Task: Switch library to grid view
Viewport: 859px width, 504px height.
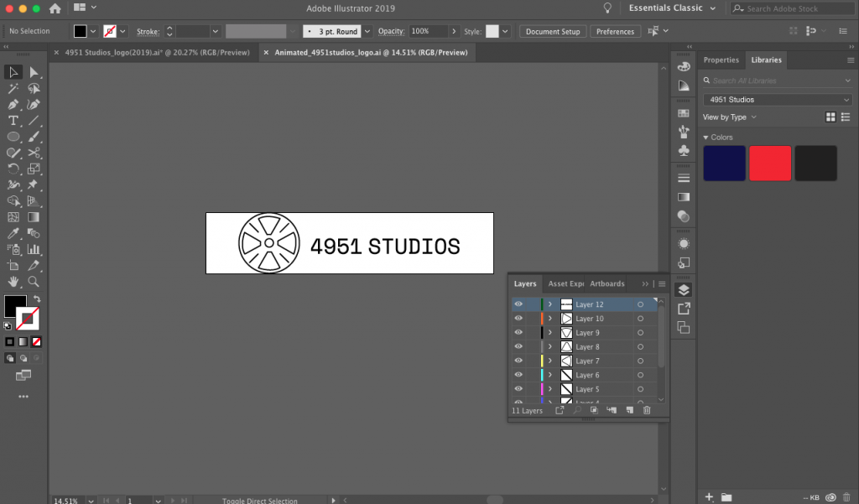Action: (830, 117)
